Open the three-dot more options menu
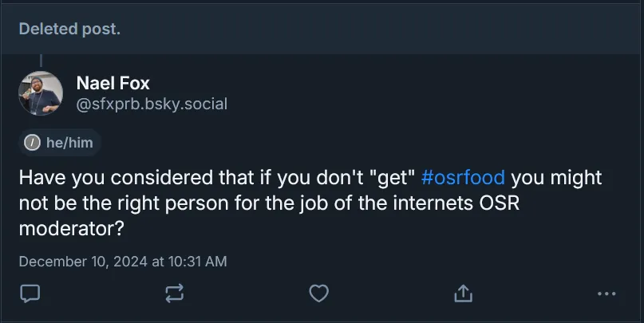 click(x=606, y=293)
